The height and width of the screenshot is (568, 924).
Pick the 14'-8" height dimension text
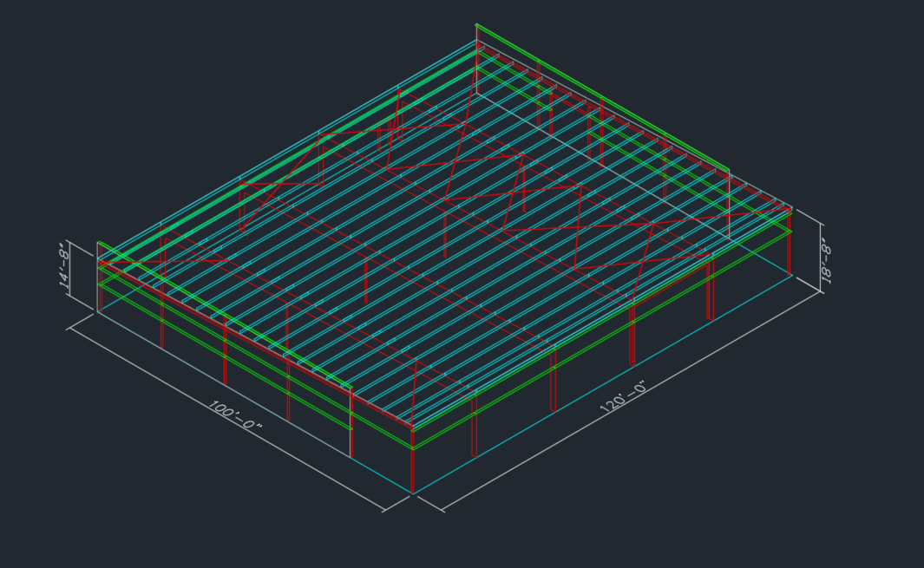(64, 265)
